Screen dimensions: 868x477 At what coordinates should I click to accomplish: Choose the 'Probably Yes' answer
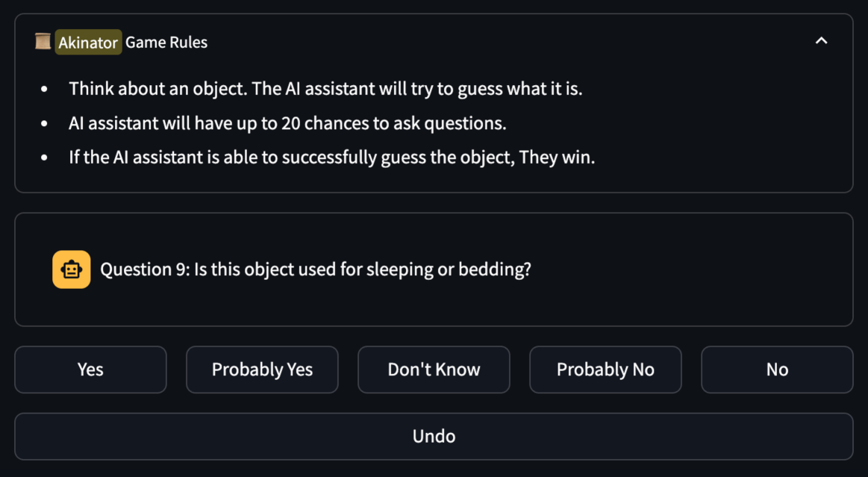[262, 370]
